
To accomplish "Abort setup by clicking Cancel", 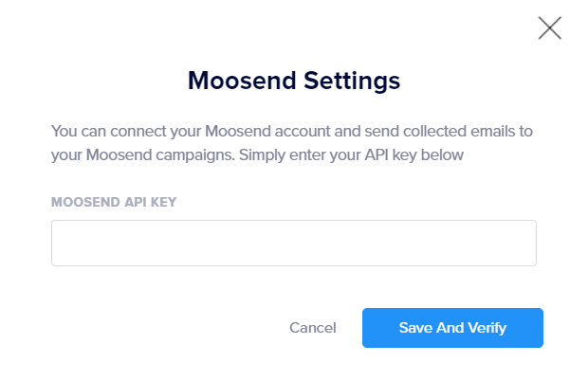I will 313,328.
